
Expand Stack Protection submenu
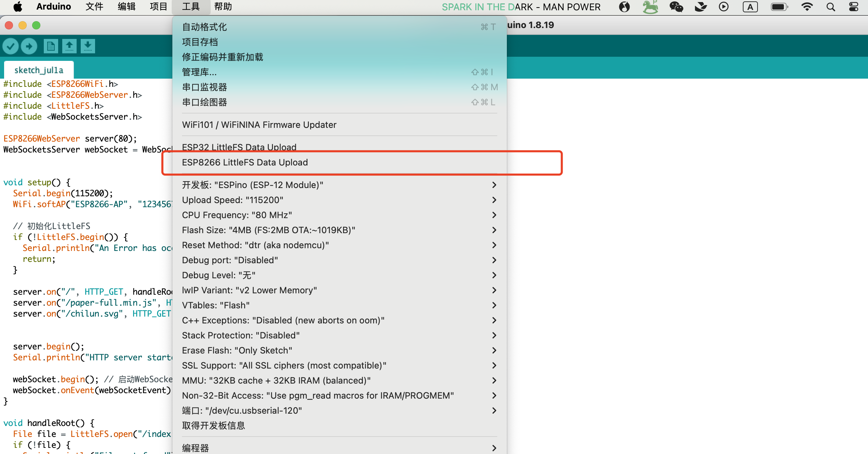[339, 335]
